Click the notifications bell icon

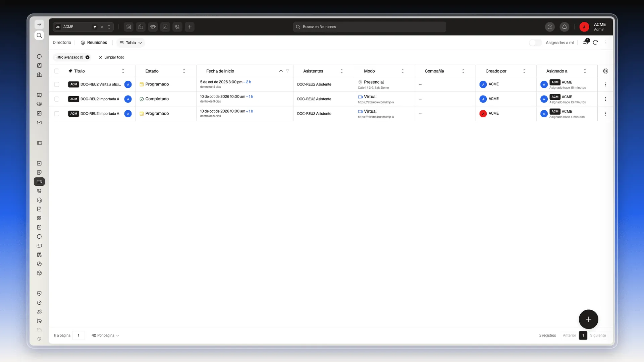coord(565,27)
